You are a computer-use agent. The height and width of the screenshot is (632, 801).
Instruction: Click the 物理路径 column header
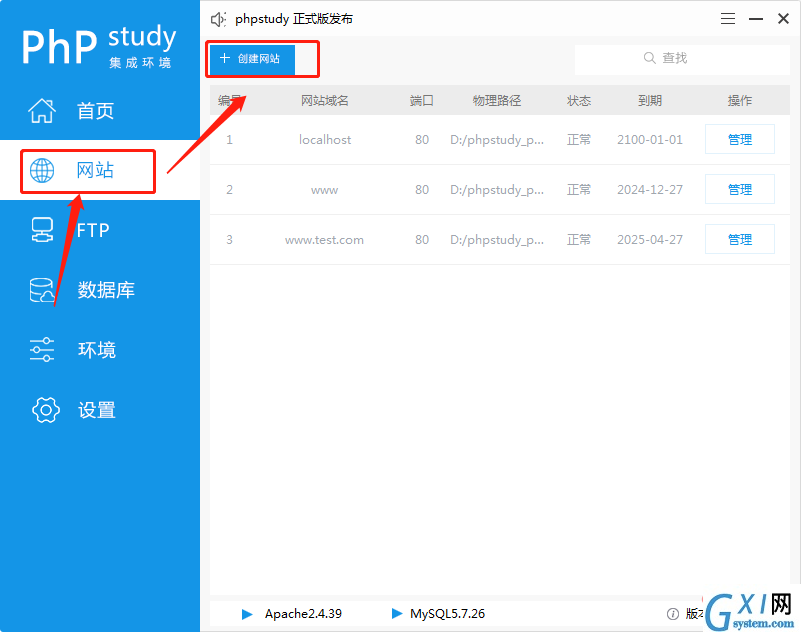tap(497, 100)
